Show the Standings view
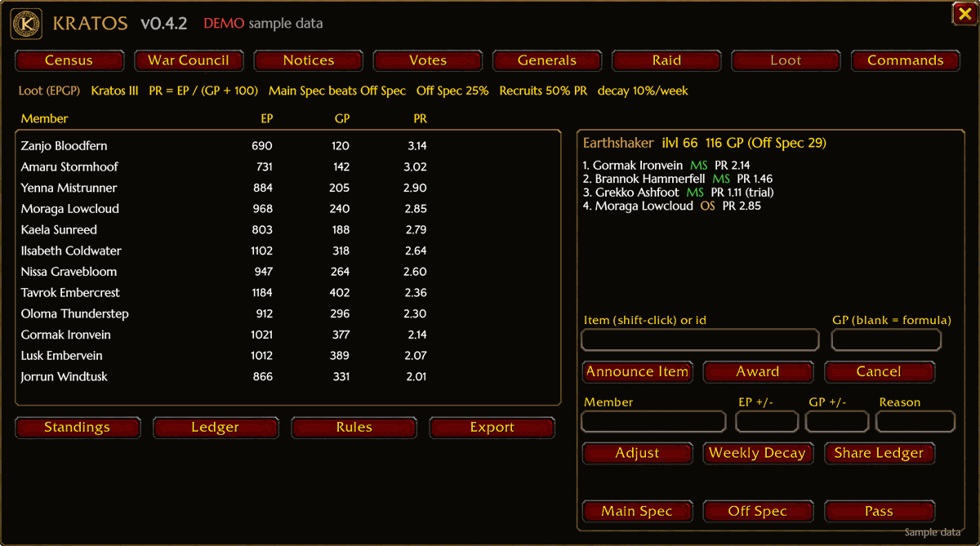This screenshot has height=546, width=980. (78, 428)
